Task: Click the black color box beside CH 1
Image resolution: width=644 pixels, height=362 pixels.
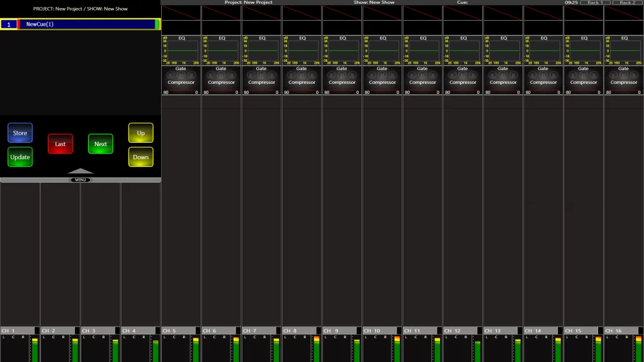Action: [37, 331]
